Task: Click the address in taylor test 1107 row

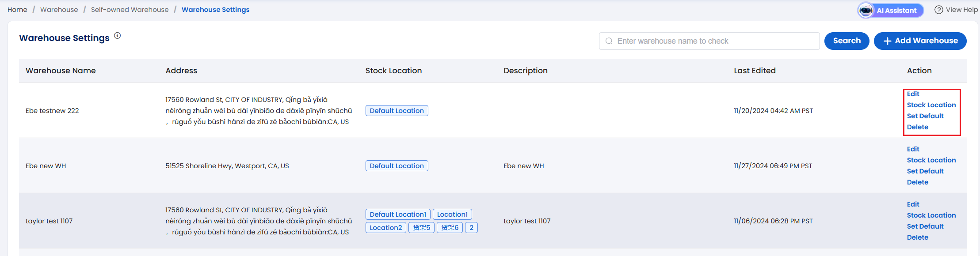Action: point(259,221)
